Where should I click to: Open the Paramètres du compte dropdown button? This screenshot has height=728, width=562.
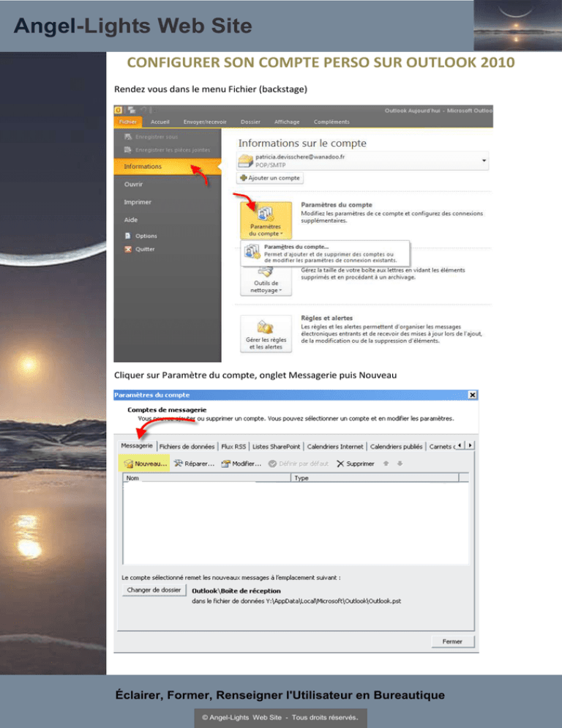[266, 220]
